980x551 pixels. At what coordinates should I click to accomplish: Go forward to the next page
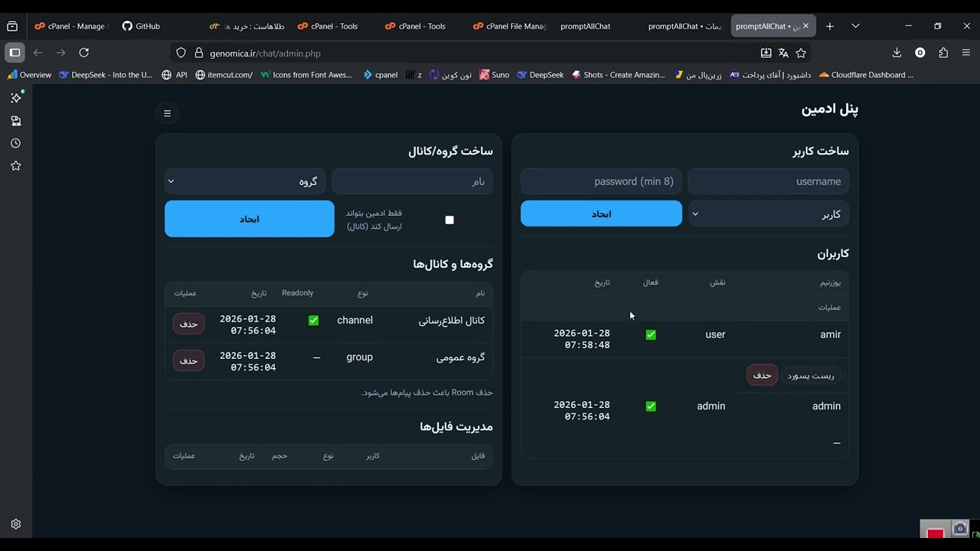pos(61,53)
